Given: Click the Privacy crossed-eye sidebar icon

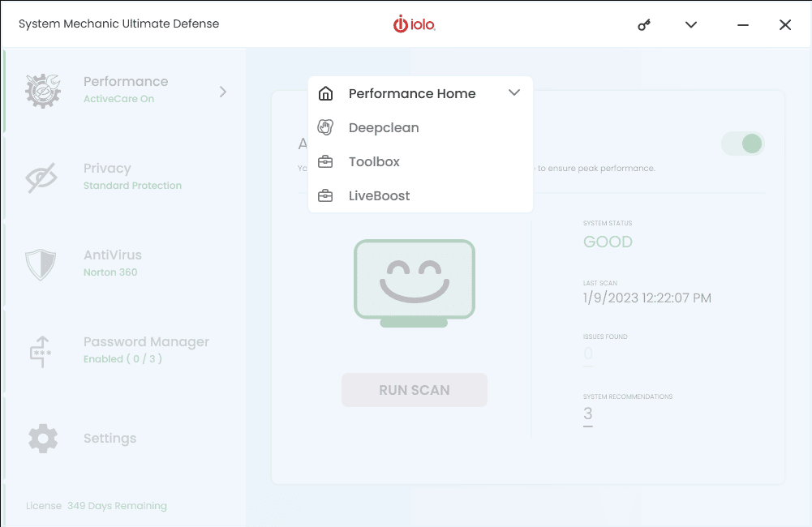Looking at the screenshot, I should pyautogui.click(x=41, y=178).
